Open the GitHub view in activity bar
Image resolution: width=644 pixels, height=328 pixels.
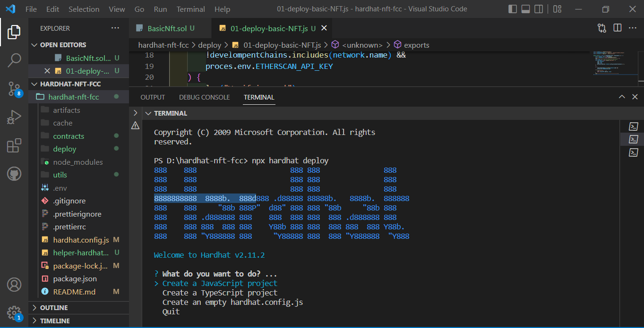tap(14, 174)
